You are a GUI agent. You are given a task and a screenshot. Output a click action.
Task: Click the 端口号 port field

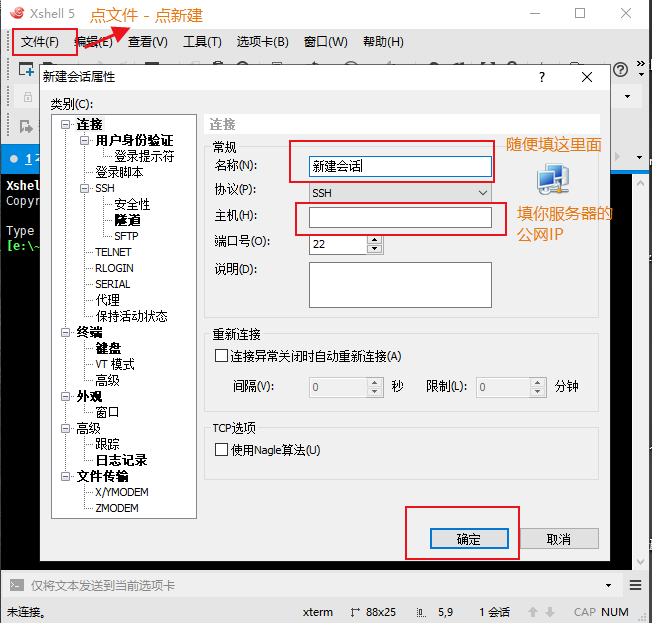(x=338, y=244)
